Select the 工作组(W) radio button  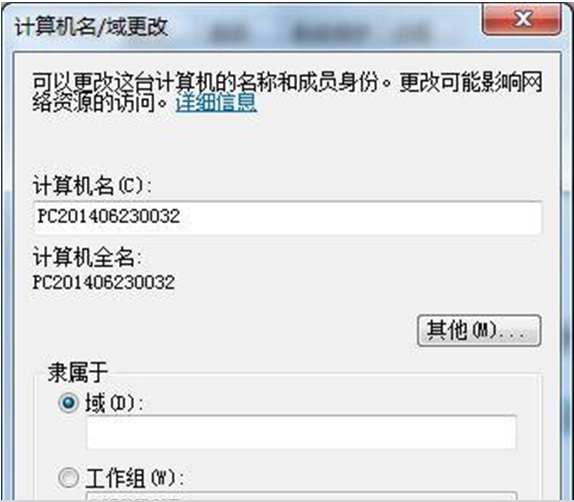tap(68, 477)
